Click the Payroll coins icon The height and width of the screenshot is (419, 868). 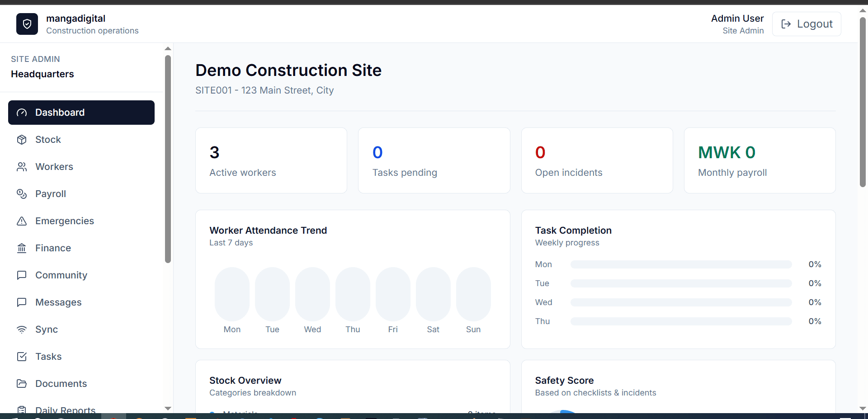22,194
